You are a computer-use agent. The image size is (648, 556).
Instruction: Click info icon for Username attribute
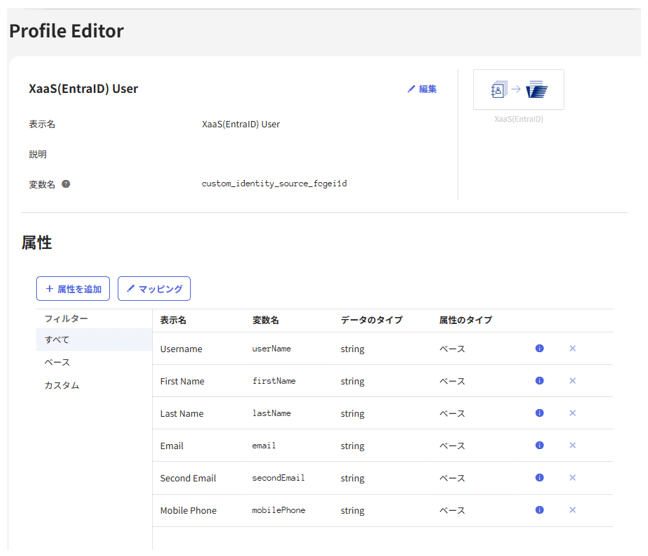point(539,349)
